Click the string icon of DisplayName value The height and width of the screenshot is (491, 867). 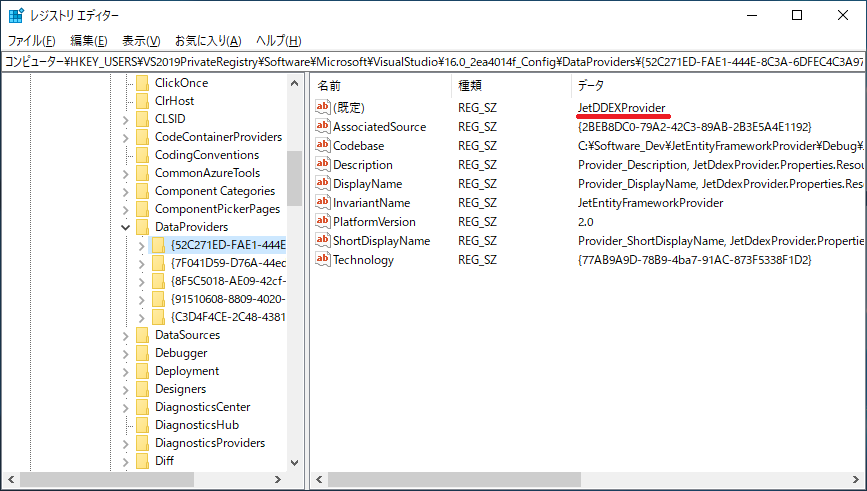point(323,183)
